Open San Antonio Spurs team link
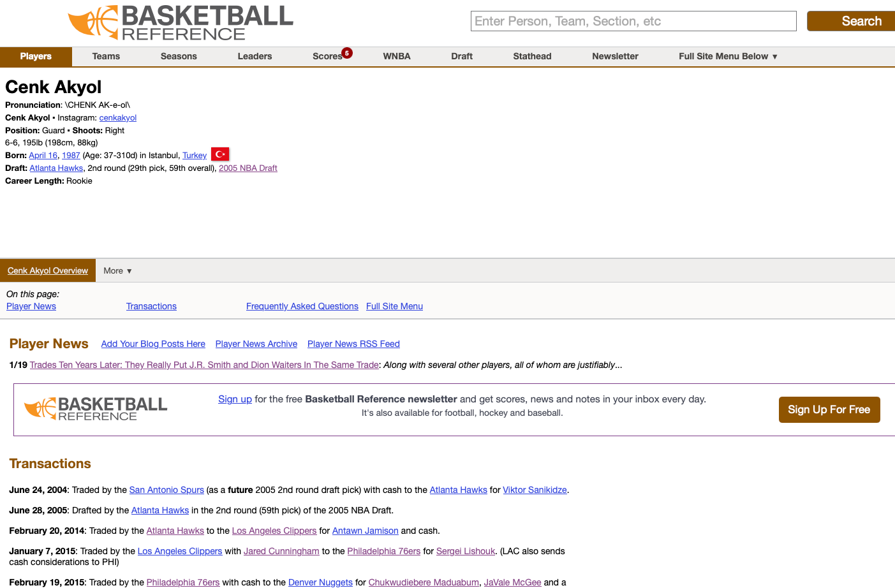Viewport: 895px width, 588px height. click(166, 490)
